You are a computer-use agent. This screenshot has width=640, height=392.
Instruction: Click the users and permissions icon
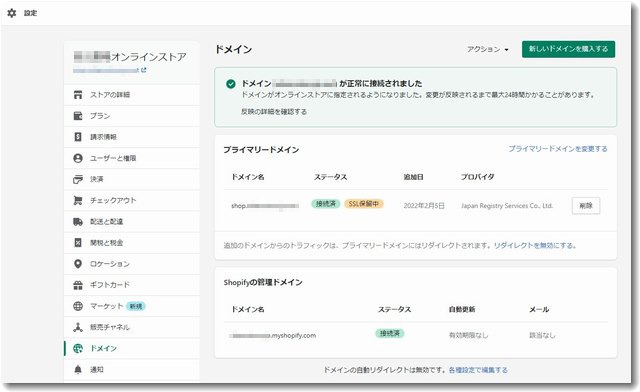click(x=78, y=158)
